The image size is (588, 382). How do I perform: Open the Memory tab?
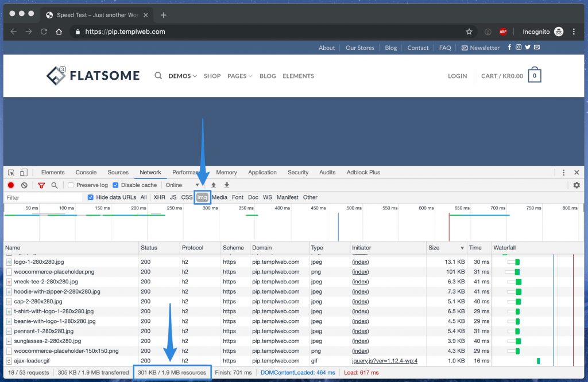[226, 172]
